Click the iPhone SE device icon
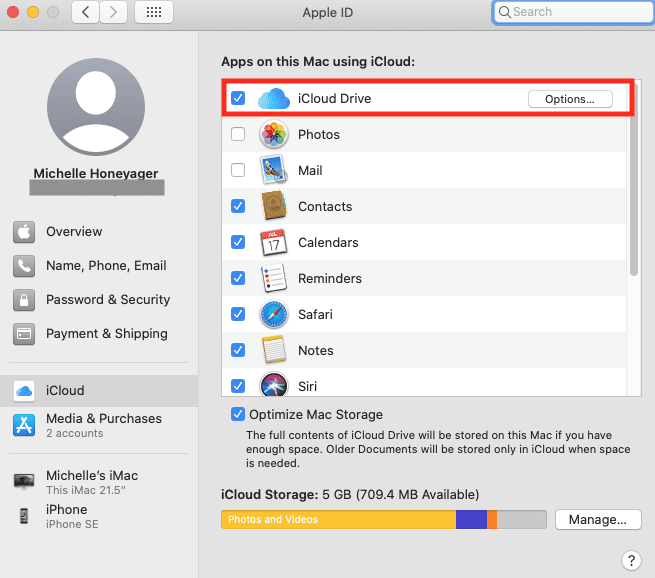The height and width of the screenshot is (578, 655). [24, 516]
